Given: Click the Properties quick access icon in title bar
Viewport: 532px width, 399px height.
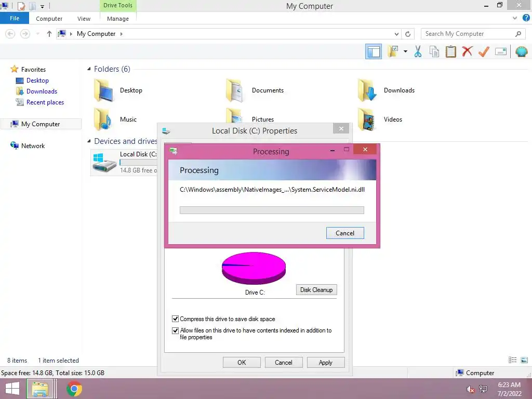Looking at the screenshot, I should pos(21,6).
